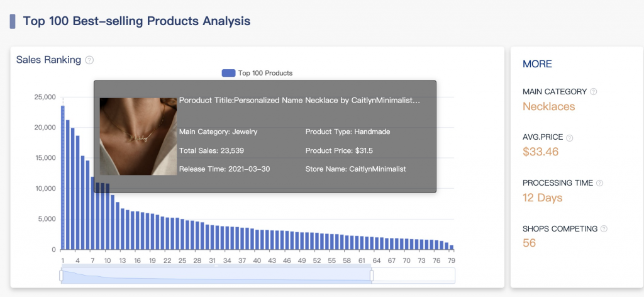Click the Necklaces main category value
Screen dimensions: 644x297
tap(548, 106)
